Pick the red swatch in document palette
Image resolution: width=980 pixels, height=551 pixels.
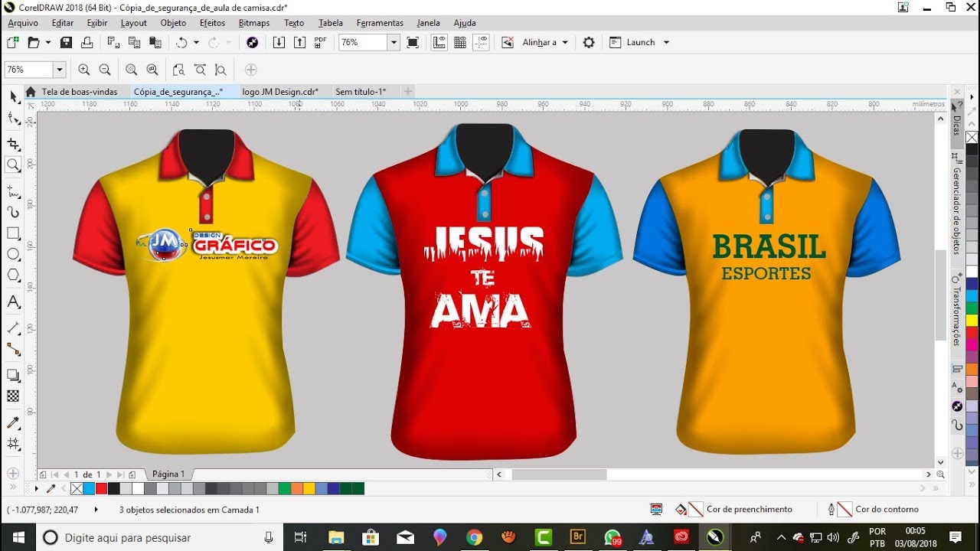point(101,488)
